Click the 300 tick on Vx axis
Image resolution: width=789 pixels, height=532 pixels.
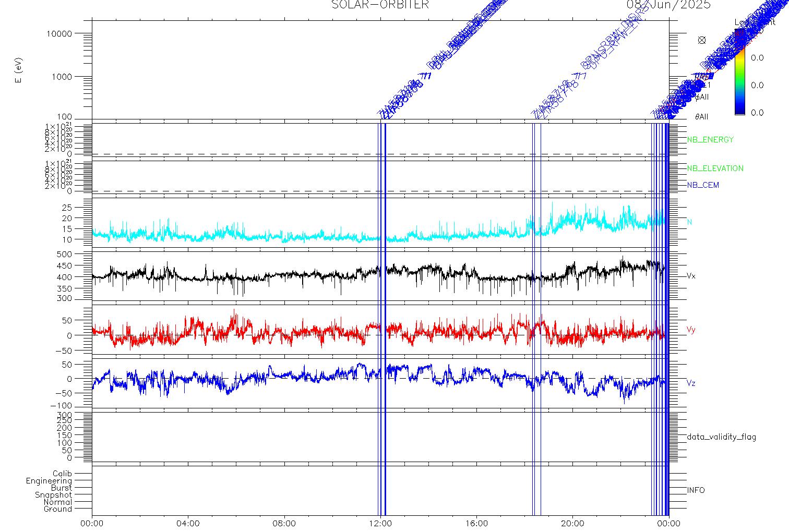64,299
